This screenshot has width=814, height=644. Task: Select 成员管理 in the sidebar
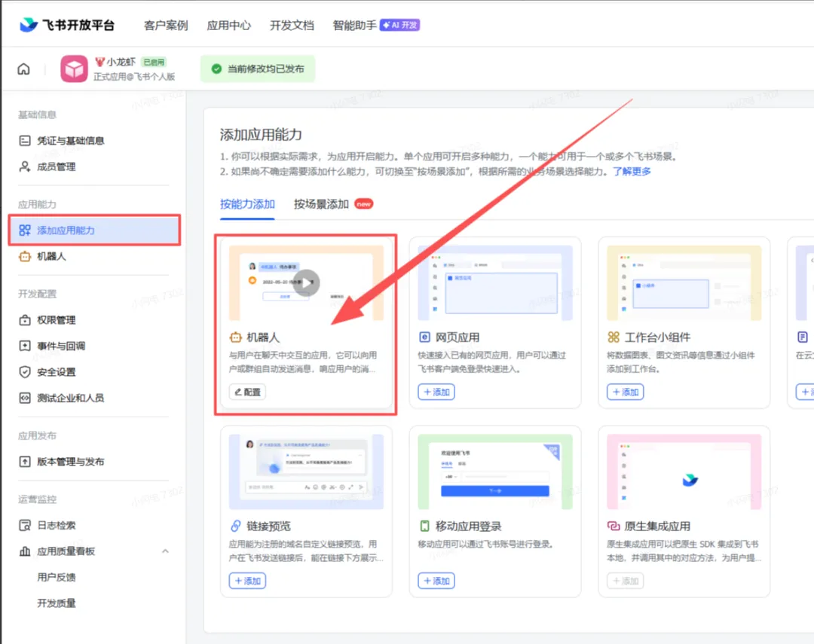(x=56, y=166)
